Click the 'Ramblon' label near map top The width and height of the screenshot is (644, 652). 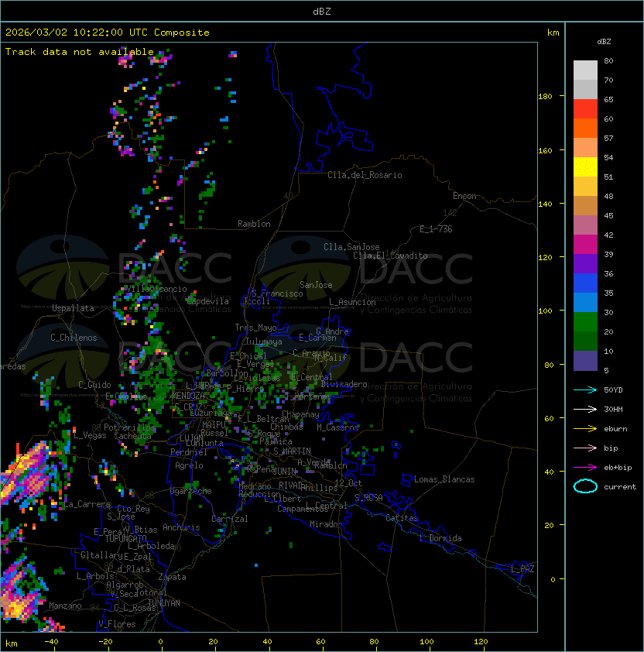point(254,224)
